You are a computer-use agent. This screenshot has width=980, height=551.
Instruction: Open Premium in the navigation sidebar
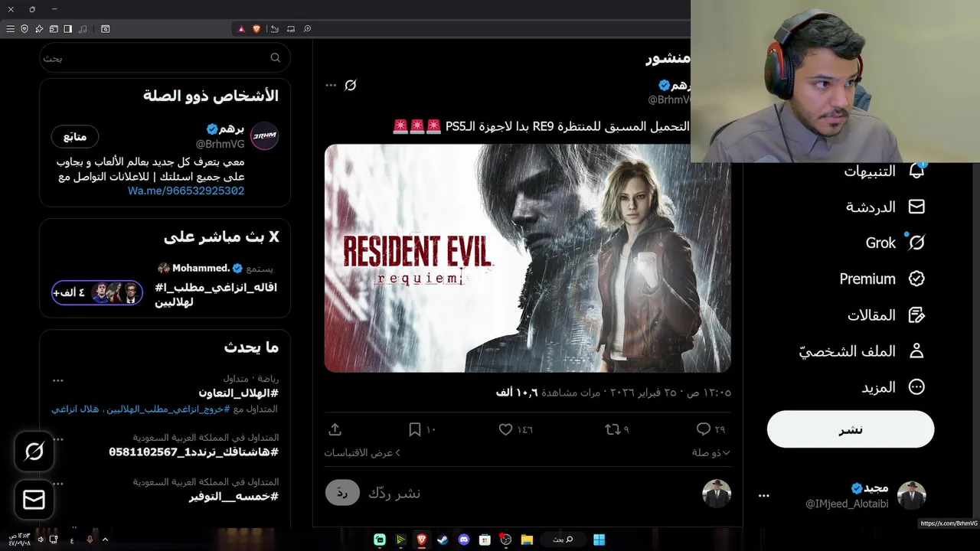tap(883, 279)
